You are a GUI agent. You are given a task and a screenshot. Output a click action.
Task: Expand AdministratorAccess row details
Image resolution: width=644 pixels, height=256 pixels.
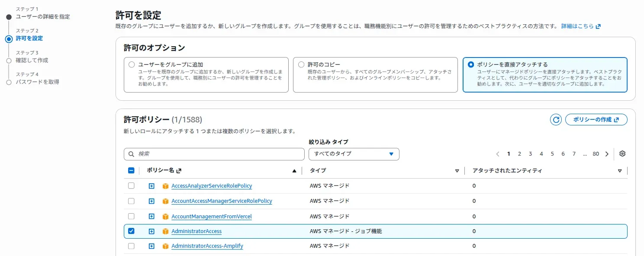(151, 231)
